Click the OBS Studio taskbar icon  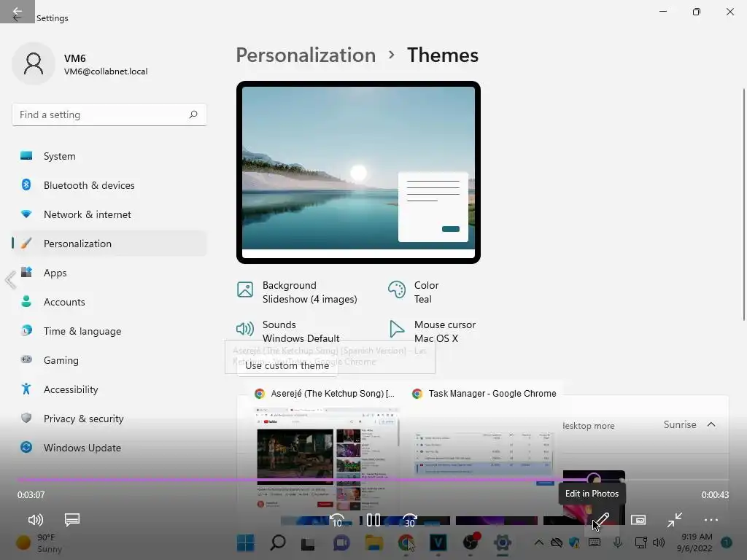[471, 542]
